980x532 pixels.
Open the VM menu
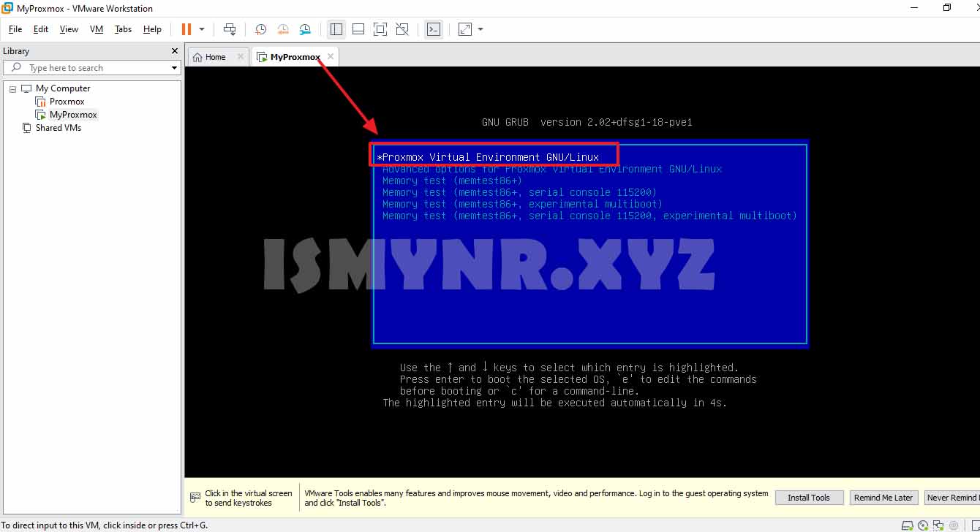tap(96, 29)
